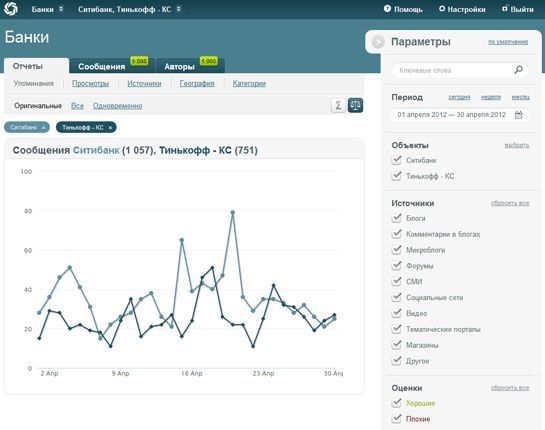The height and width of the screenshot is (430, 545).
Task: Collapse the Параметры panel with the arrow icon
Action: (x=378, y=42)
